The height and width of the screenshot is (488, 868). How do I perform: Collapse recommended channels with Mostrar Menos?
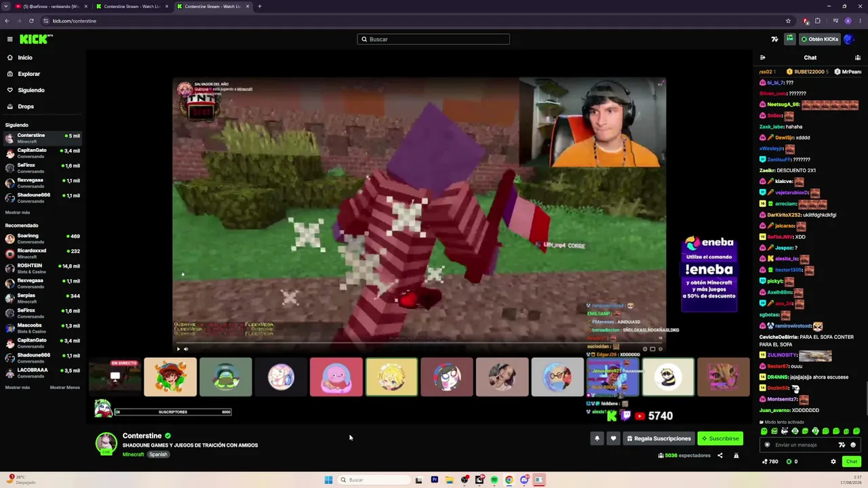pyautogui.click(x=65, y=388)
